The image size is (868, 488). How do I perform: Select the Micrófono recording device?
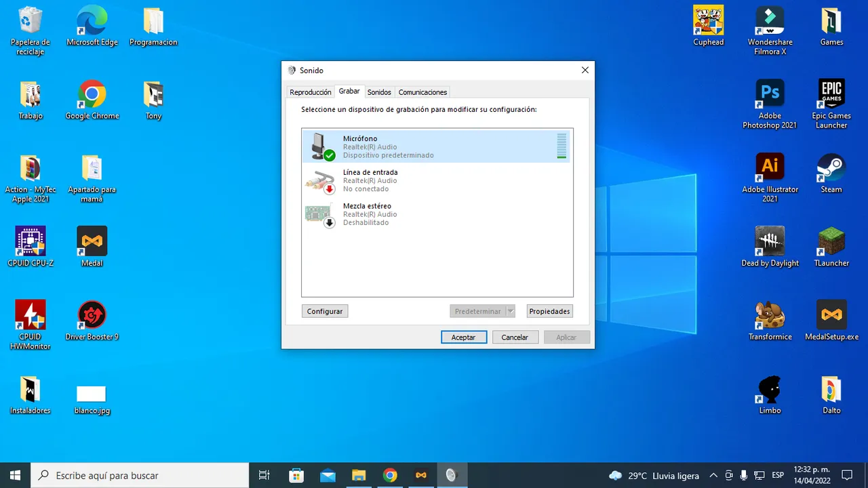point(437,147)
